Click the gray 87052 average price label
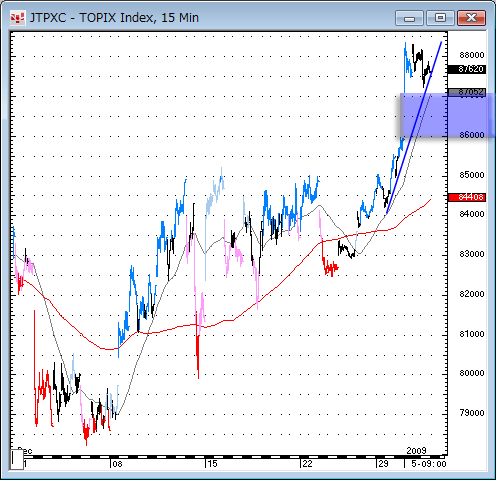This screenshot has height=480, width=496. click(467, 92)
